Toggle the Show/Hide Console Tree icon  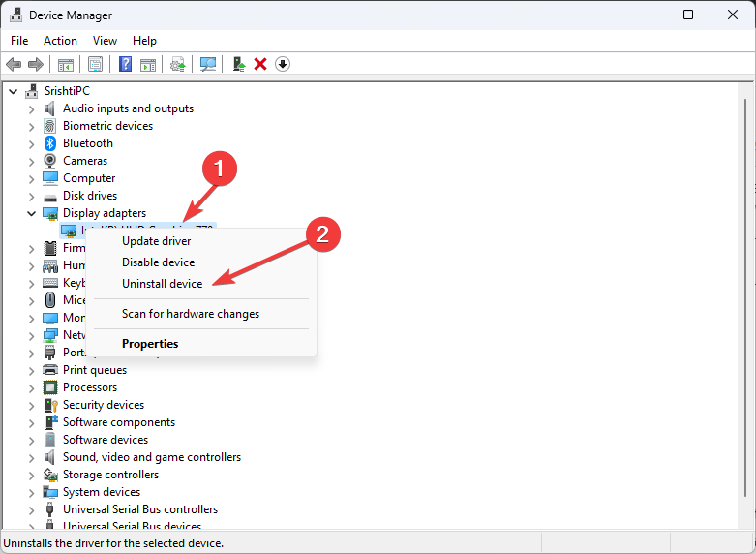pyautogui.click(x=66, y=64)
